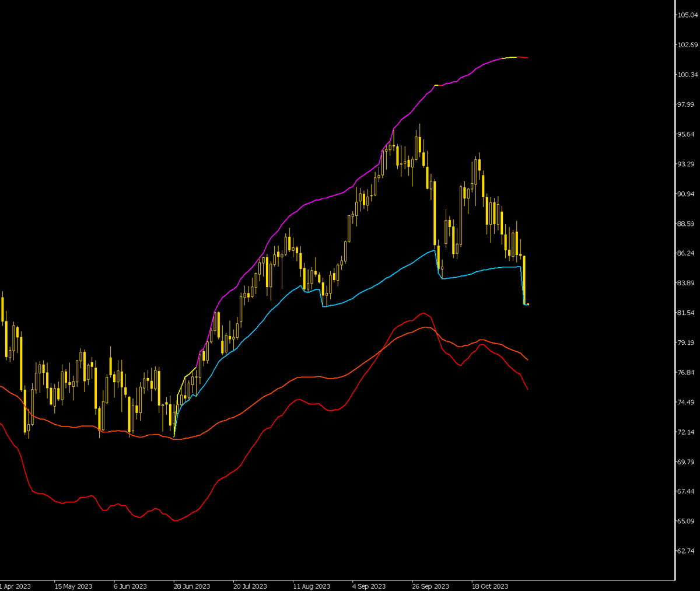Select the 18 Oct 2023 date label
The width and height of the screenshot is (700, 591).
(490, 586)
